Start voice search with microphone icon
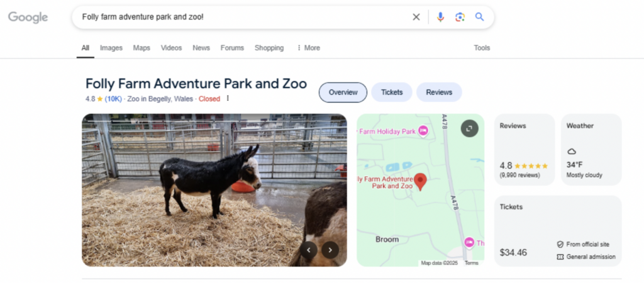The width and height of the screenshot is (644, 283). (x=440, y=17)
